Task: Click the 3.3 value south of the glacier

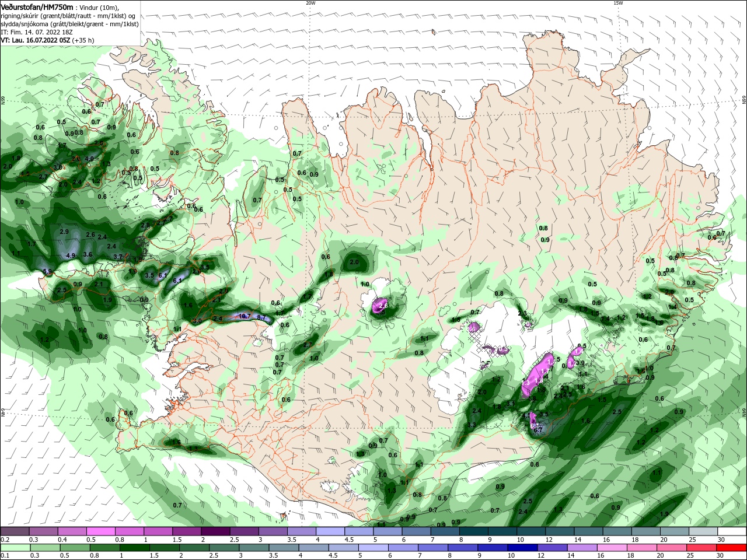Action: pyautogui.click(x=472, y=425)
